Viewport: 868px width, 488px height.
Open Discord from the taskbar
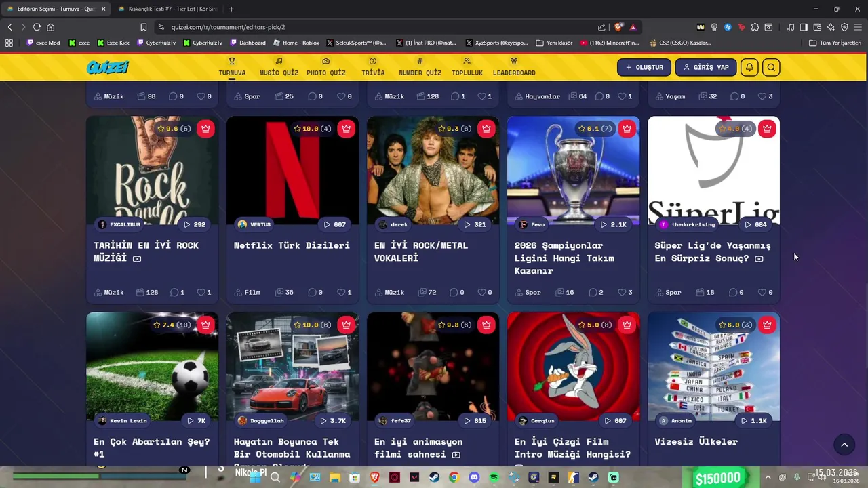click(x=474, y=477)
